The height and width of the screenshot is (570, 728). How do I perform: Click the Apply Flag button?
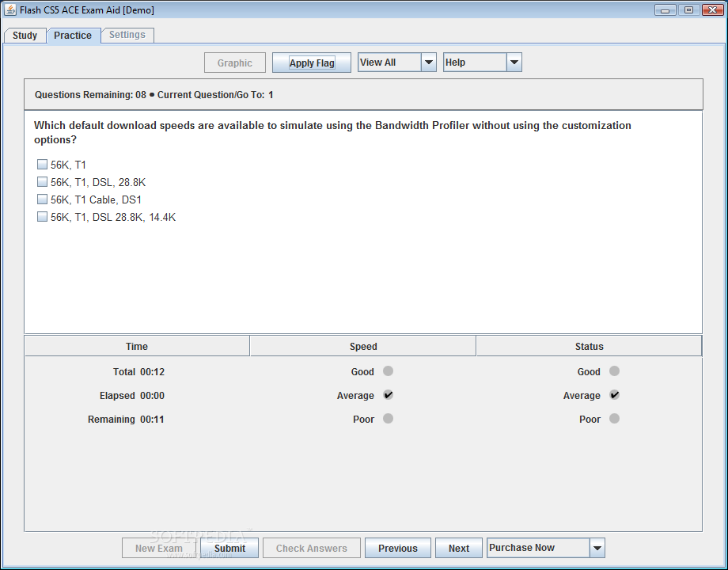tap(312, 63)
